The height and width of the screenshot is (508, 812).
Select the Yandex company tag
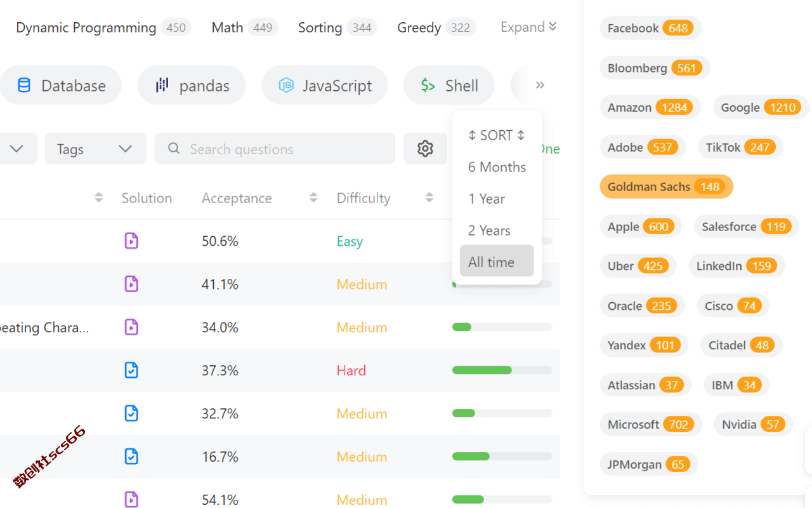tap(643, 345)
